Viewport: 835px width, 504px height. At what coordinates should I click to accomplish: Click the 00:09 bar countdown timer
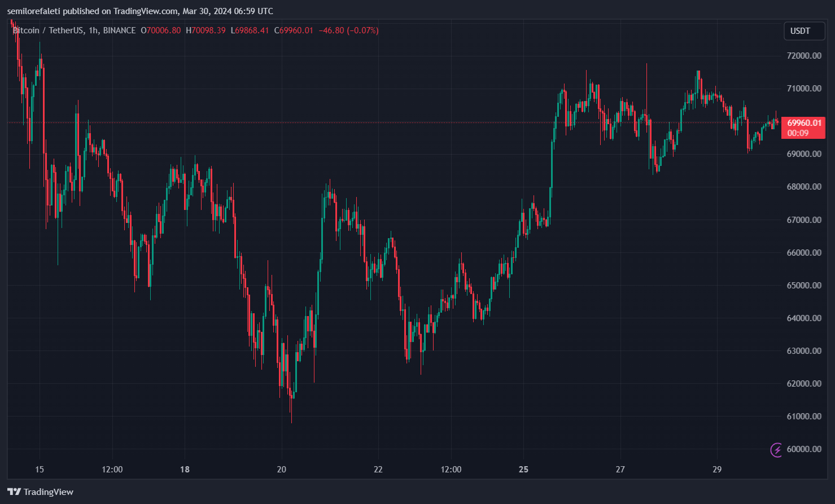tap(798, 133)
